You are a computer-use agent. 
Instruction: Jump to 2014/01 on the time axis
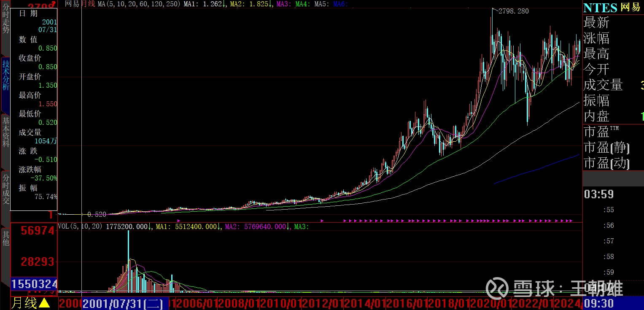[x=365, y=303]
